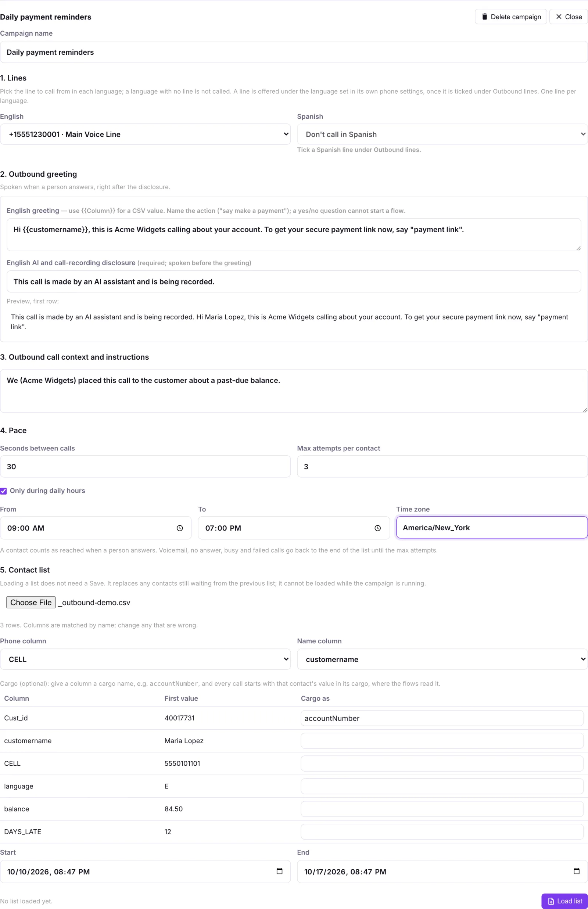588x909 pixels.
Task: Click the Cargo as field for DAYS_LATE
Action: [442, 832]
